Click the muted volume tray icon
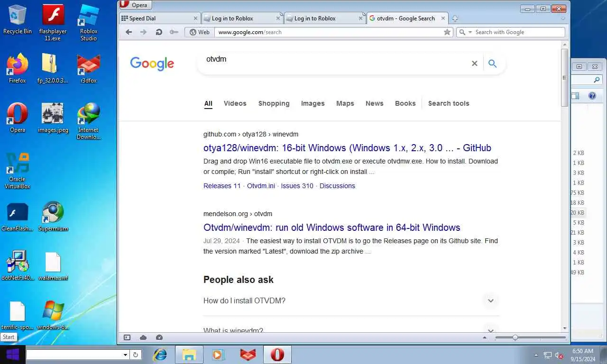 tap(559, 355)
